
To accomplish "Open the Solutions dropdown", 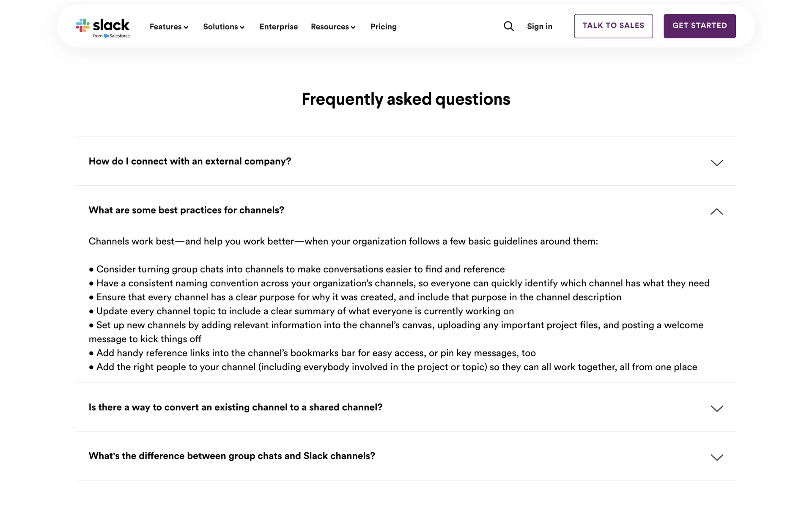I will click(x=224, y=27).
